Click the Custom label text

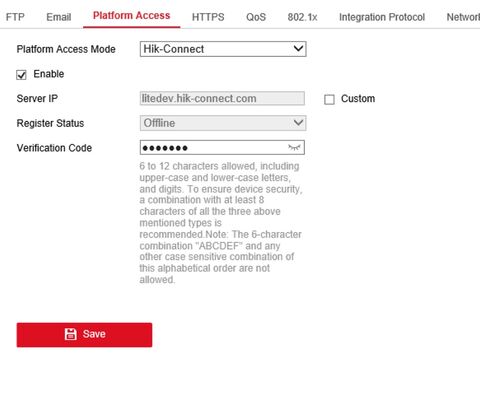coord(358,99)
